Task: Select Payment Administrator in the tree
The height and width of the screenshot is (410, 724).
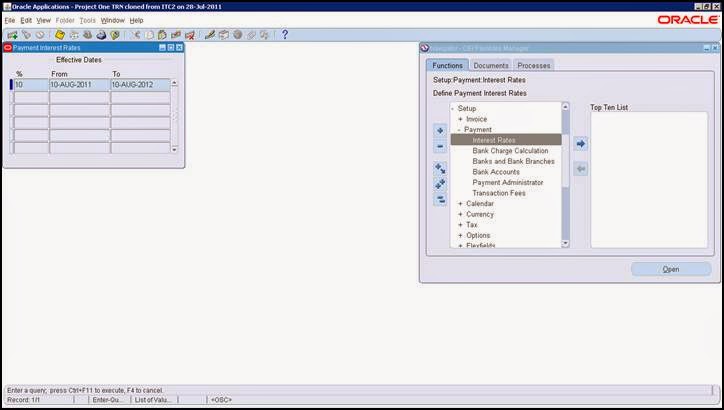Action: [x=508, y=183]
